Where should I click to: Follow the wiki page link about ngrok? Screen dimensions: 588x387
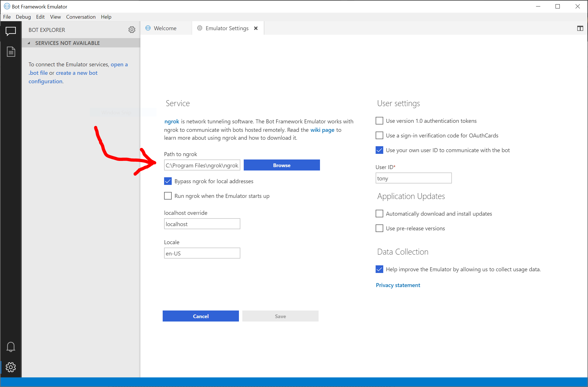tap(322, 130)
